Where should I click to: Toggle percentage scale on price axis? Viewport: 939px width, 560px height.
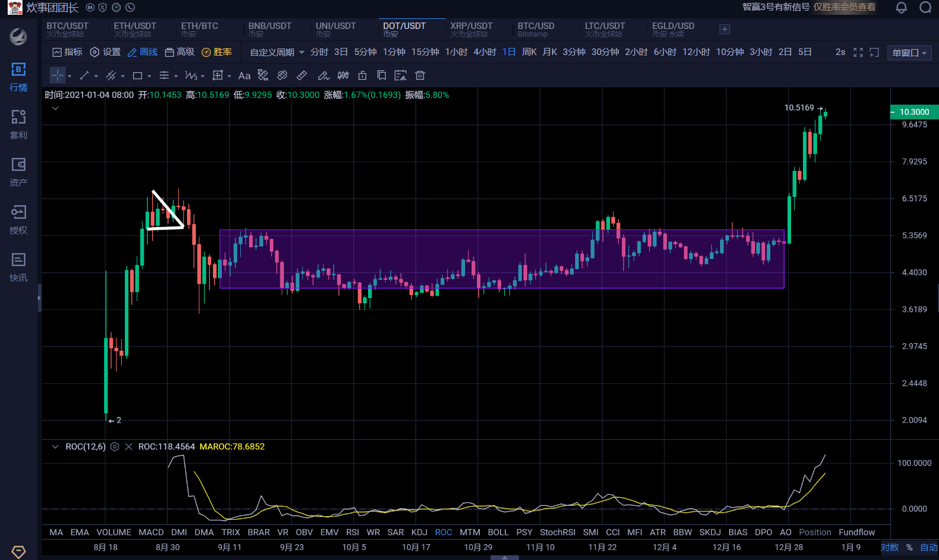point(909,548)
